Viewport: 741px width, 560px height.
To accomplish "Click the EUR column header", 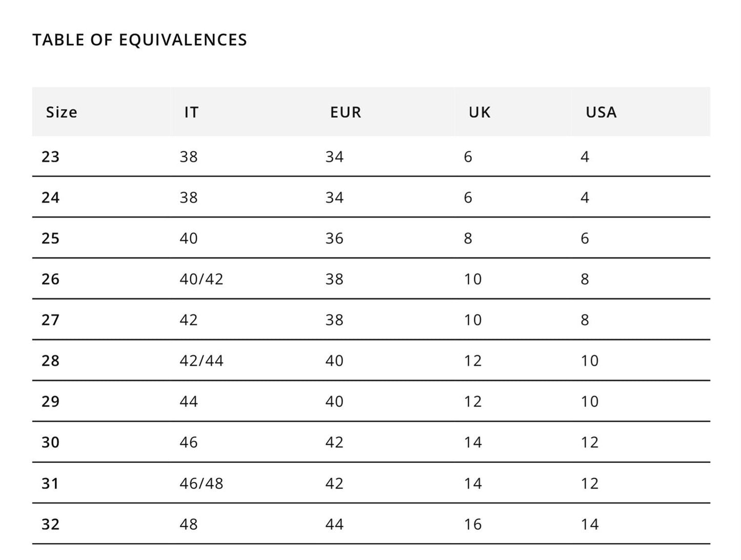I will coord(346,112).
